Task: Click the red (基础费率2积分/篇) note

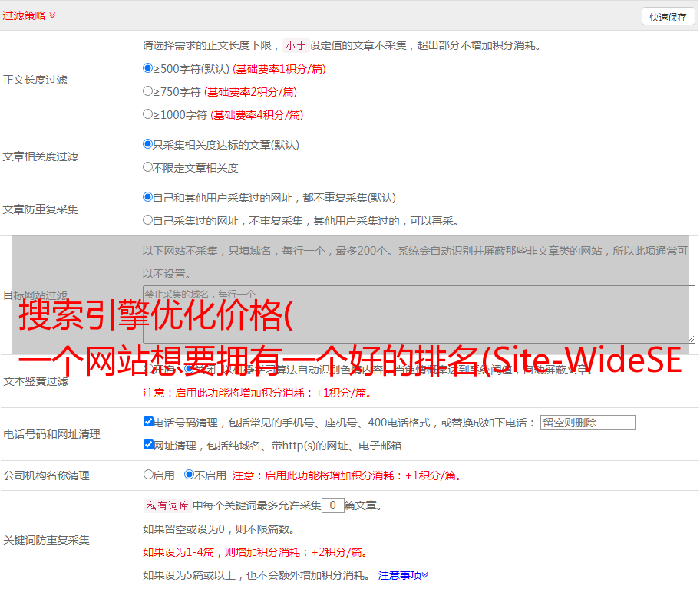Action: click(x=251, y=92)
